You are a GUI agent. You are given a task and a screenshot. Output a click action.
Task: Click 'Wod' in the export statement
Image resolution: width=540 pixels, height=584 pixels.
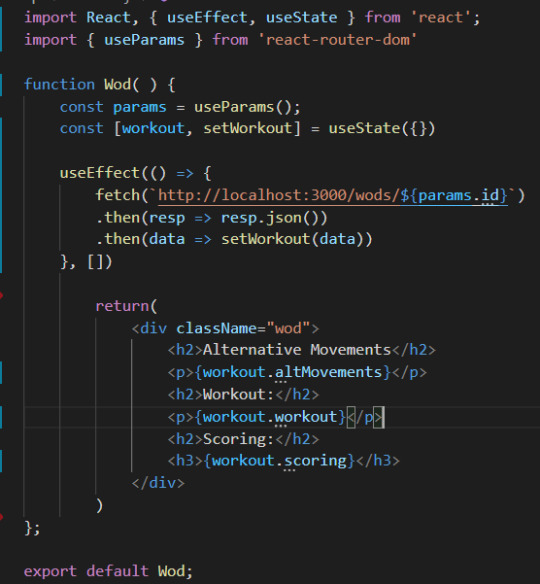[x=171, y=571]
